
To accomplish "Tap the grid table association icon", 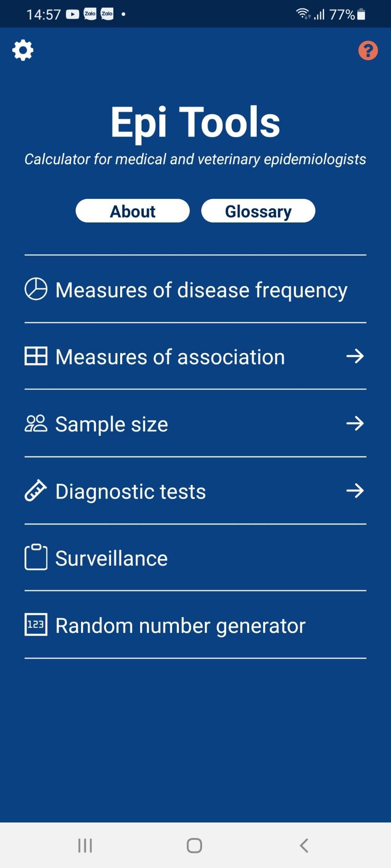I will (36, 356).
